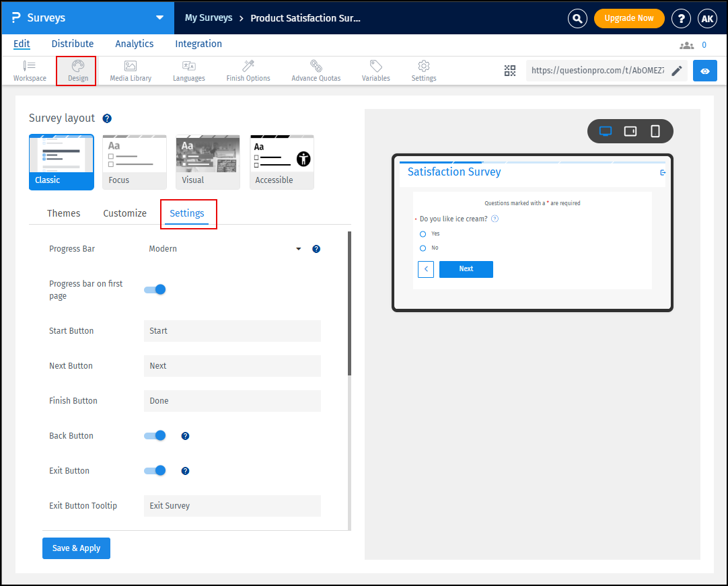Edit the Next Button label field

(232, 365)
